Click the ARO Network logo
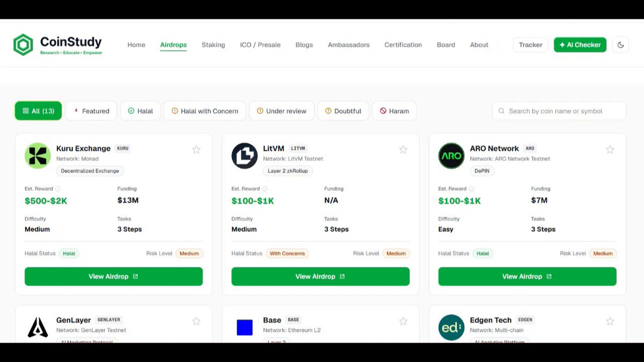The image size is (644, 362). tap(451, 156)
